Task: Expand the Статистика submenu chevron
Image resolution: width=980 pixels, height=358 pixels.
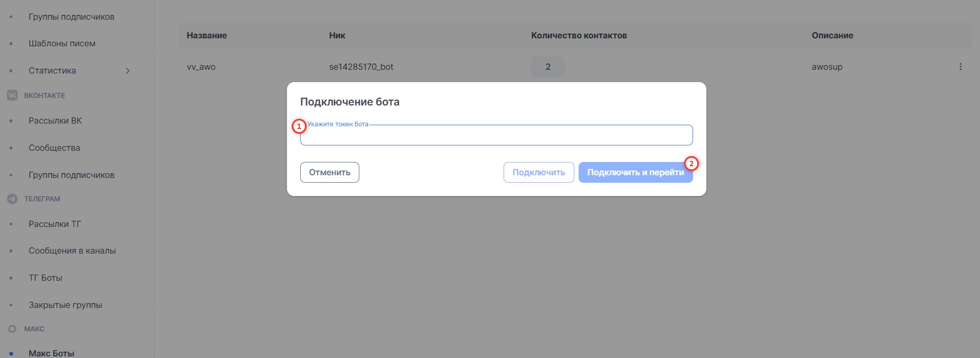Action: click(x=128, y=70)
